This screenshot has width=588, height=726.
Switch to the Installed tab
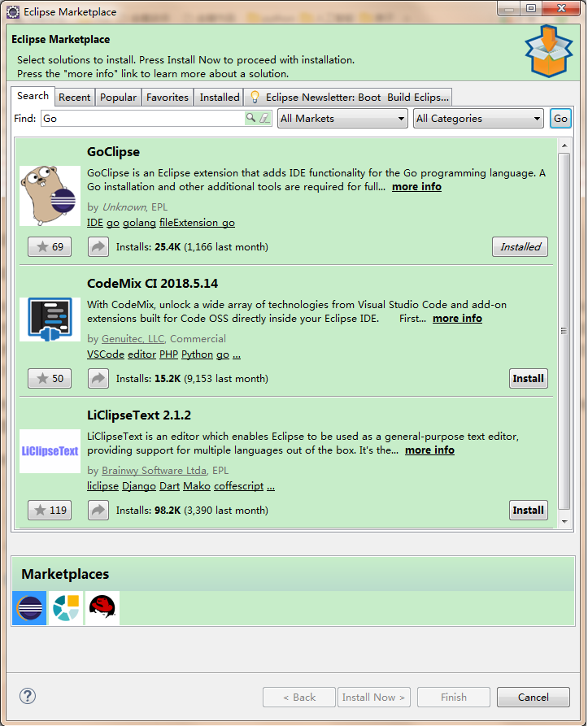coord(220,98)
